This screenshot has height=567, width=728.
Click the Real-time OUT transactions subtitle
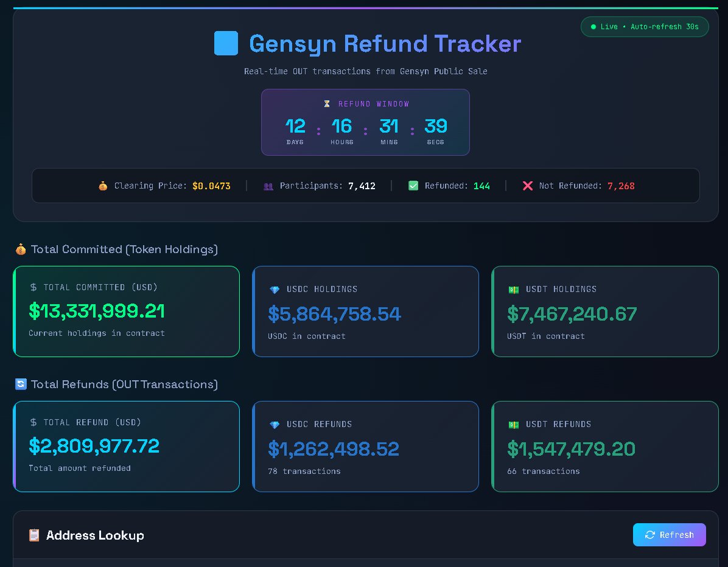pos(366,71)
